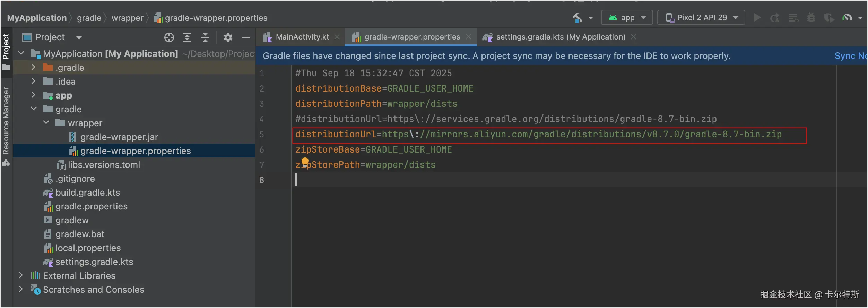Open the app run configuration dropdown
This screenshot has height=308, width=868.
[x=627, y=18]
